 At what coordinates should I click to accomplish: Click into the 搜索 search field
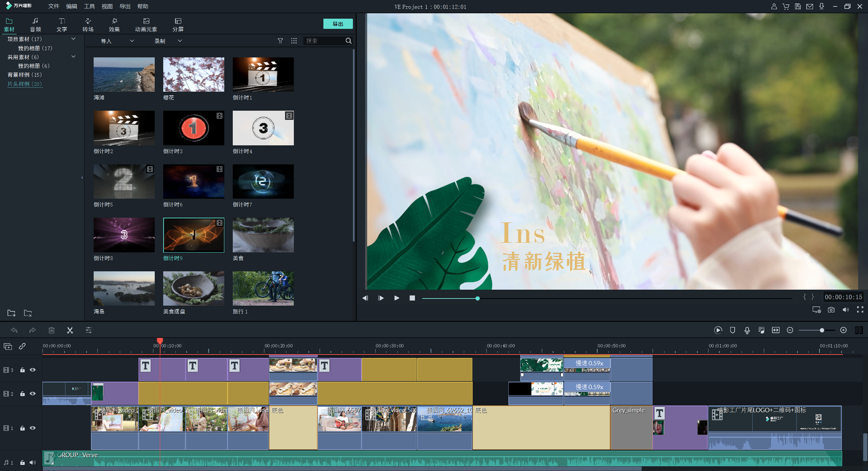[x=324, y=41]
